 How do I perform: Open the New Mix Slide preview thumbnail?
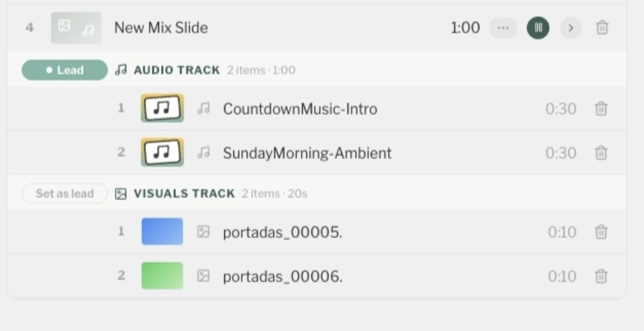click(76, 28)
